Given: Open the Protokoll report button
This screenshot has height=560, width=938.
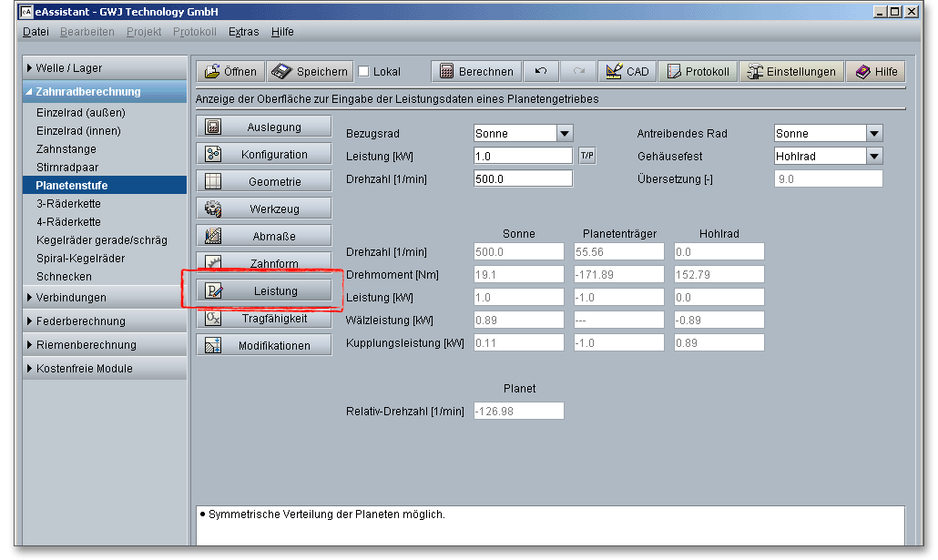Looking at the screenshot, I should tap(698, 72).
